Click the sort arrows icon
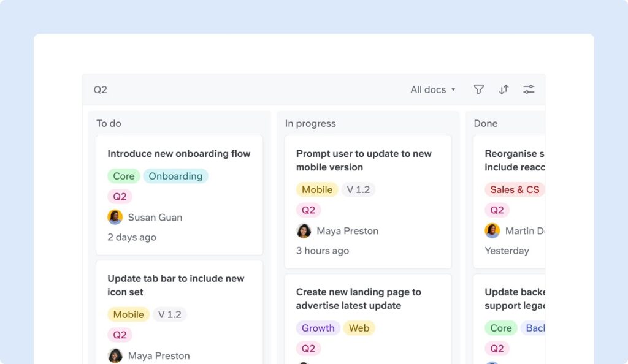Viewport: 628px width, 364px height. [504, 89]
